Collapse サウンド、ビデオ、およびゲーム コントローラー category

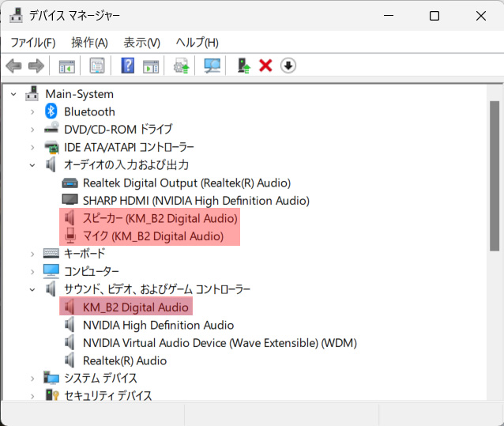(x=32, y=290)
